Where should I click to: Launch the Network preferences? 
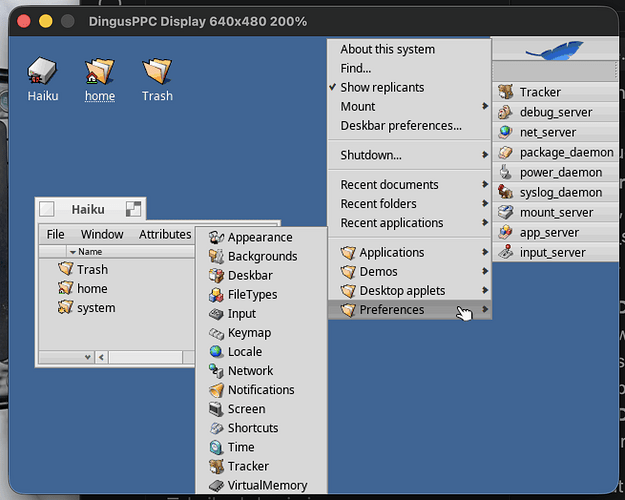[x=261, y=370]
